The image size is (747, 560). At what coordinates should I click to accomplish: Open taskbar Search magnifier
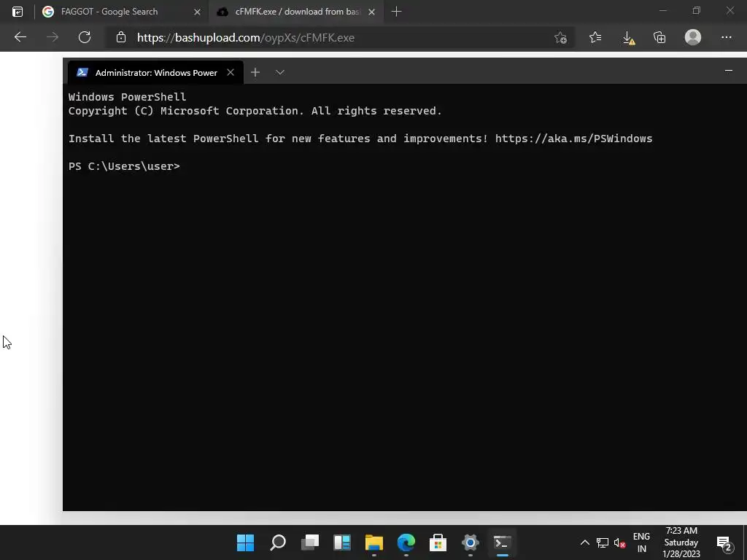click(x=278, y=542)
